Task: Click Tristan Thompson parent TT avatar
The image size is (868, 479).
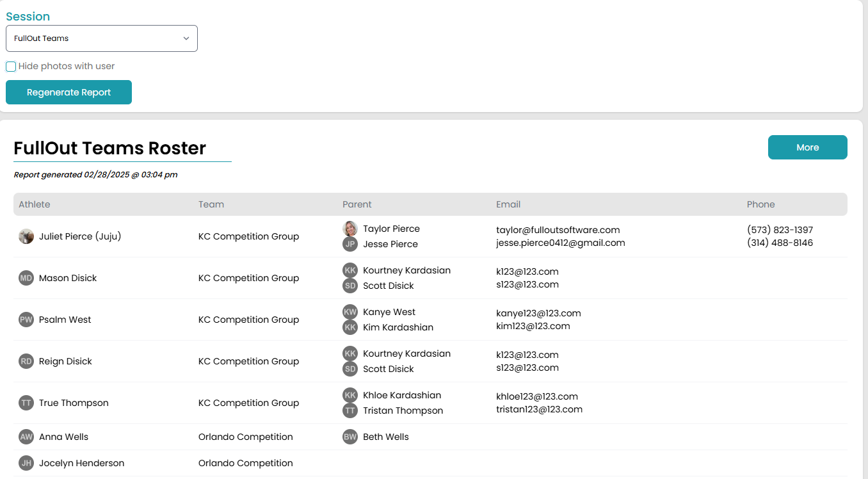Action: click(350, 410)
